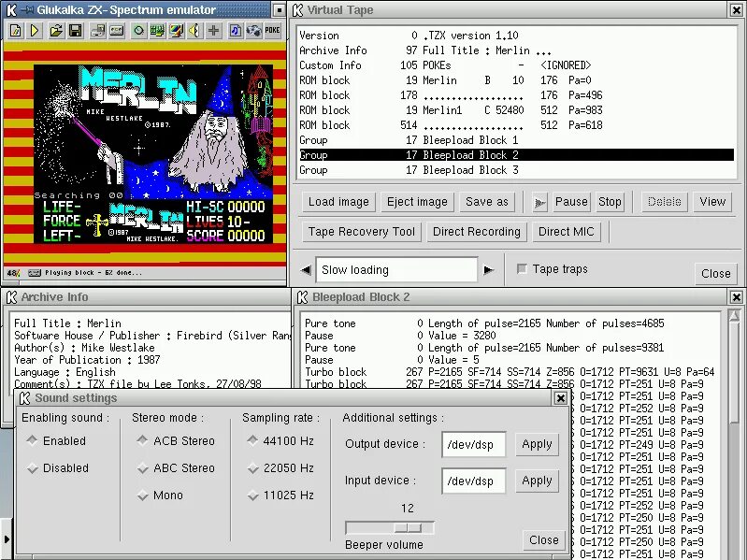Close the Sound settings dialog with Close button
The image size is (747, 560).
click(x=543, y=540)
